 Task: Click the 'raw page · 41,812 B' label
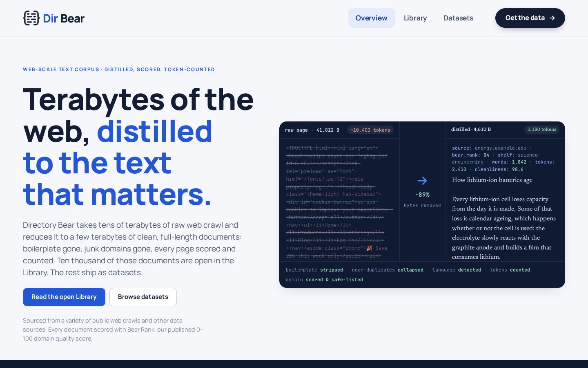(312, 130)
